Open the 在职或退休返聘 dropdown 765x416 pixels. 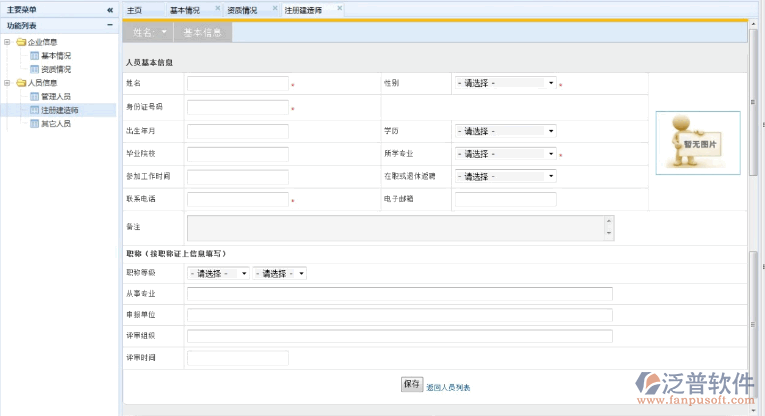coord(505,176)
